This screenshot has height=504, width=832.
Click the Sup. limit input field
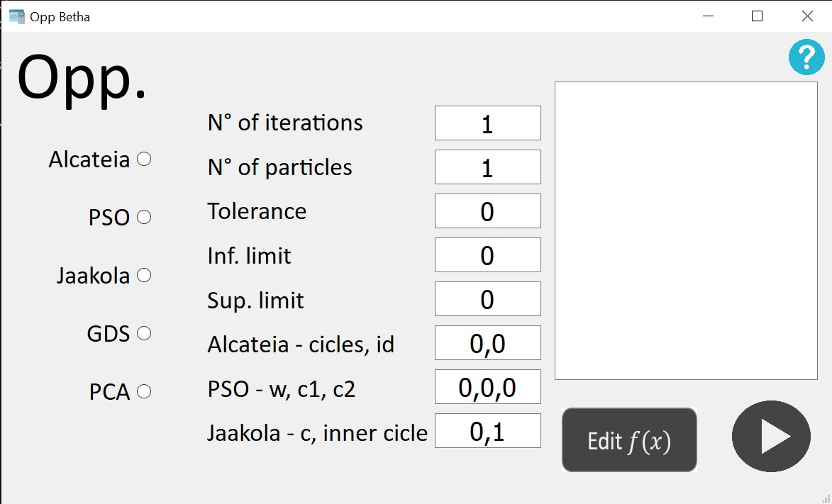487,299
